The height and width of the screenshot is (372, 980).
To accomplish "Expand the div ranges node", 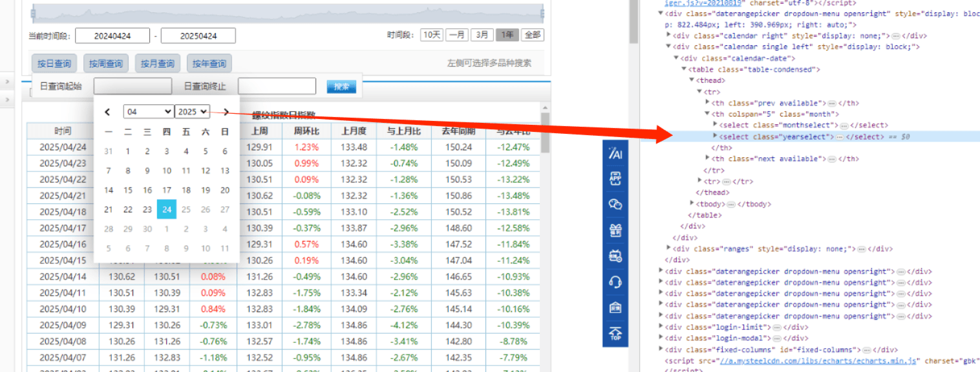I will 669,248.
